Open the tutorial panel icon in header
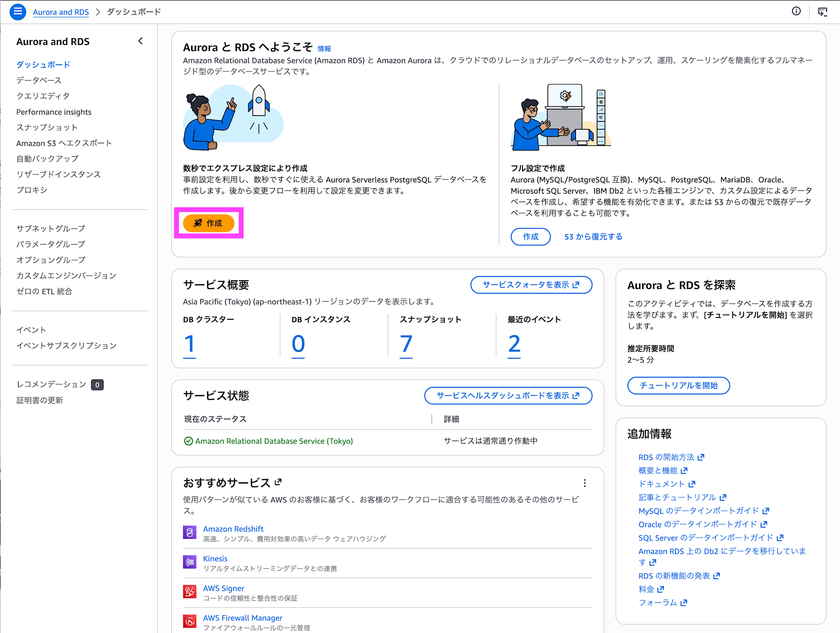840x633 pixels. pyautogui.click(x=822, y=11)
